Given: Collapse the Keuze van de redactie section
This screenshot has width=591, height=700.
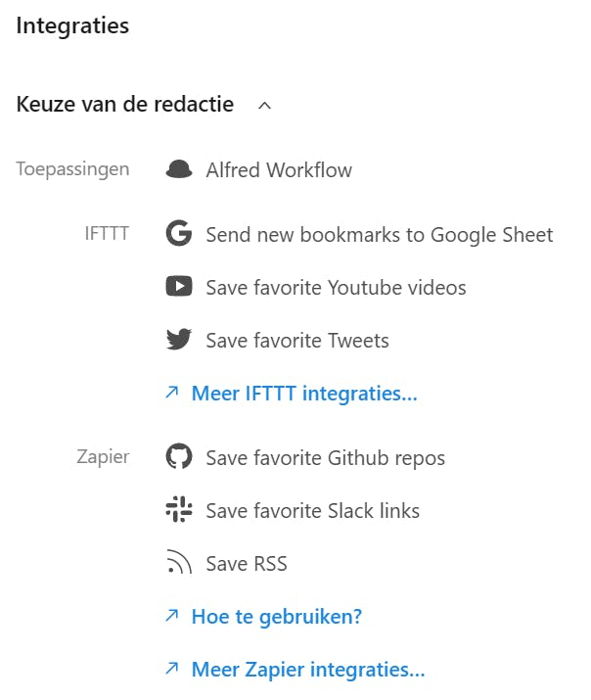Looking at the screenshot, I should click(x=264, y=105).
